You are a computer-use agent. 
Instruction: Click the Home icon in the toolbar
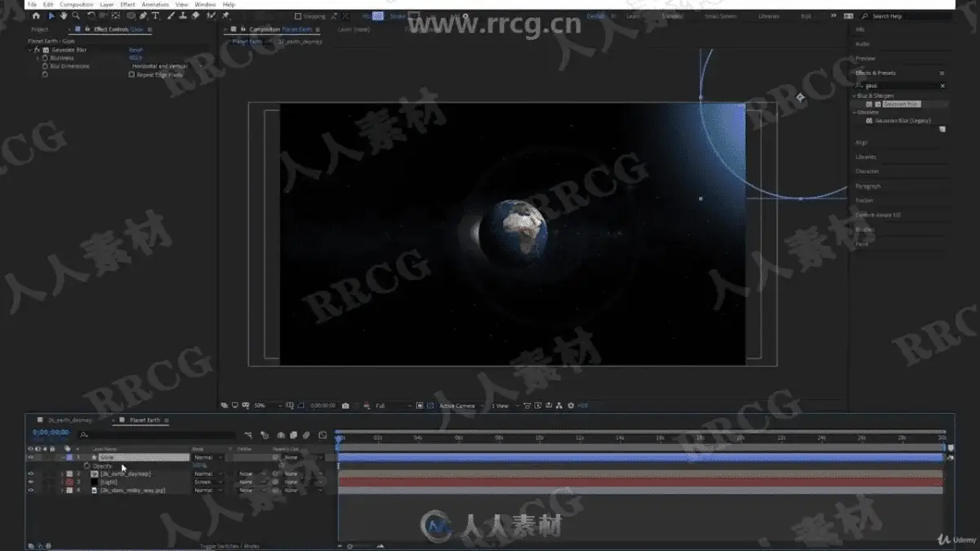36,16
